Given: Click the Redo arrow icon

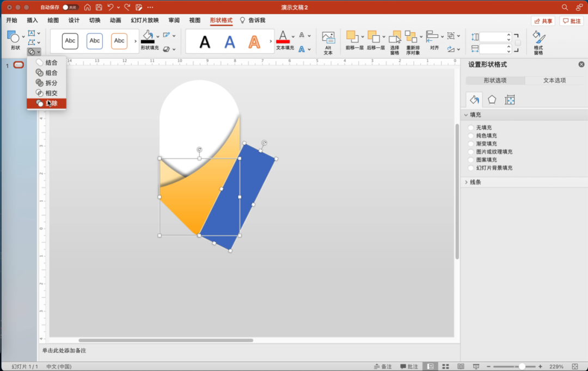Looking at the screenshot, I should click(x=127, y=7).
